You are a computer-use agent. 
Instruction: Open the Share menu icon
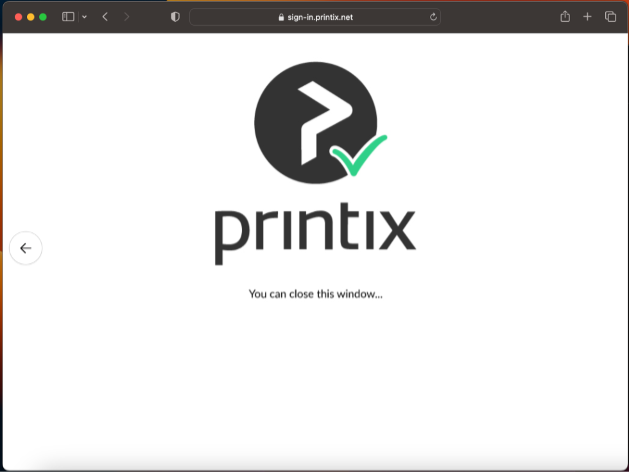click(x=565, y=16)
